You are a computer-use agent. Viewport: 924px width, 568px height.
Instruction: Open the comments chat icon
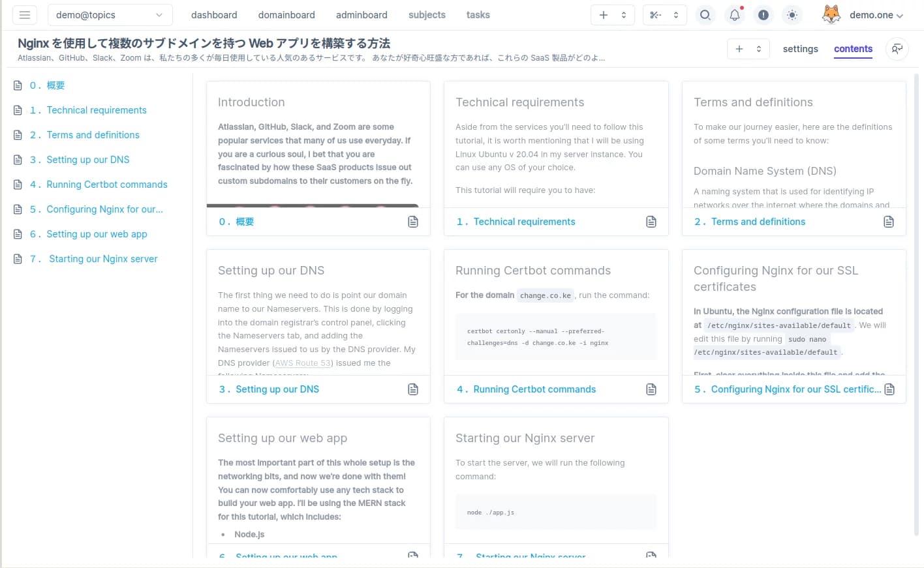[897, 49]
